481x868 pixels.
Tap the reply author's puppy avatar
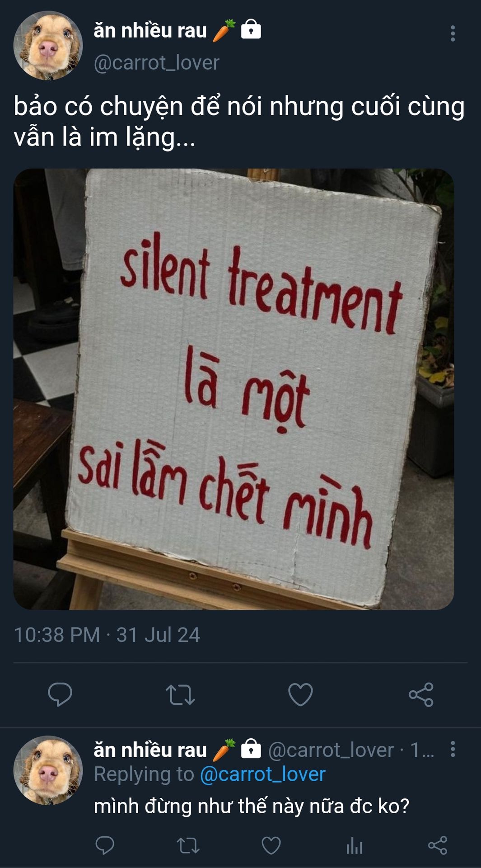pos(48,770)
